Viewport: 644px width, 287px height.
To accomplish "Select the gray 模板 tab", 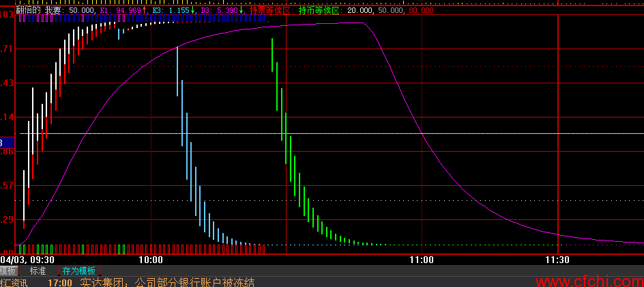I will tap(8, 271).
